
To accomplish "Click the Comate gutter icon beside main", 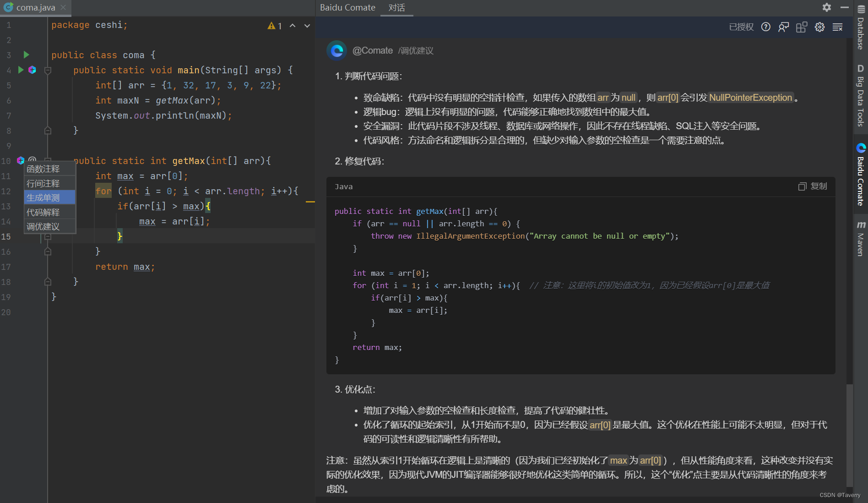I will pos(32,70).
